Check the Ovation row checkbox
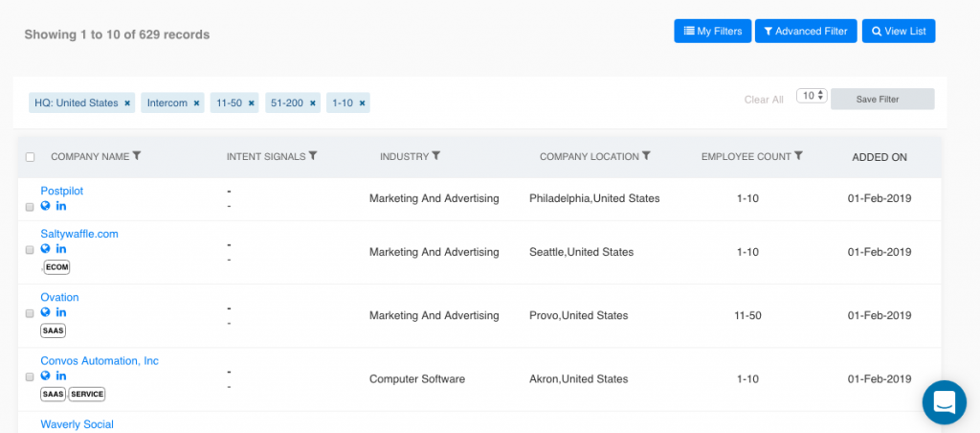This screenshot has height=433, width=980. click(x=30, y=313)
